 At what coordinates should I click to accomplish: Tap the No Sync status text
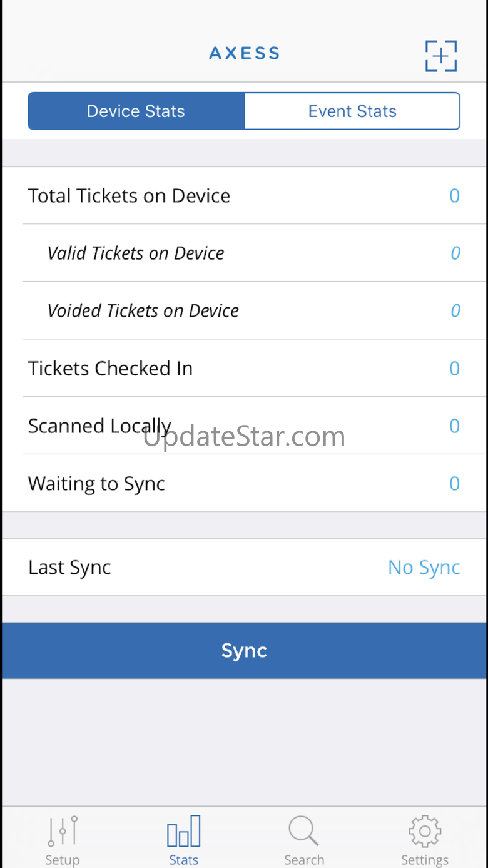(x=424, y=568)
